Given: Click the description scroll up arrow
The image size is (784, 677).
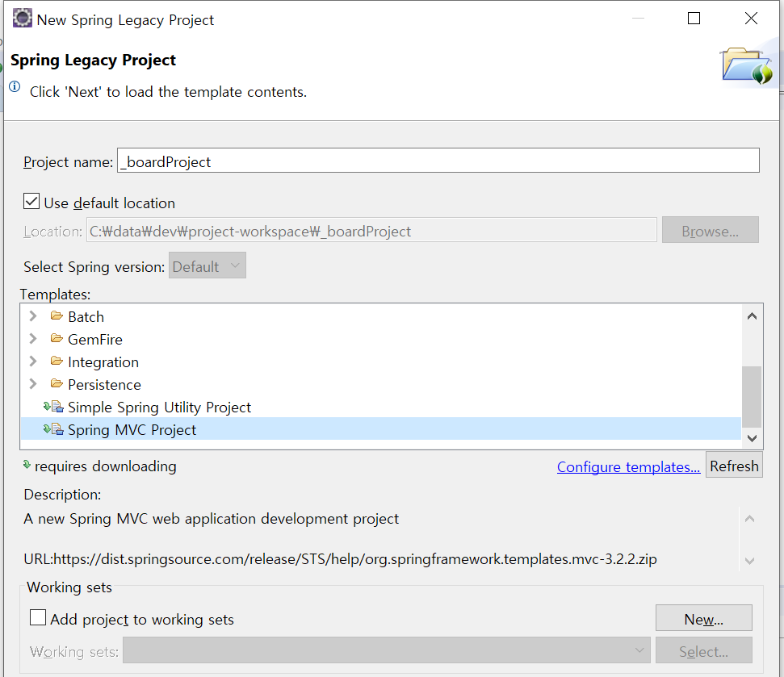Looking at the screenshot, I should pyautogui.click(x=749, y=519).
